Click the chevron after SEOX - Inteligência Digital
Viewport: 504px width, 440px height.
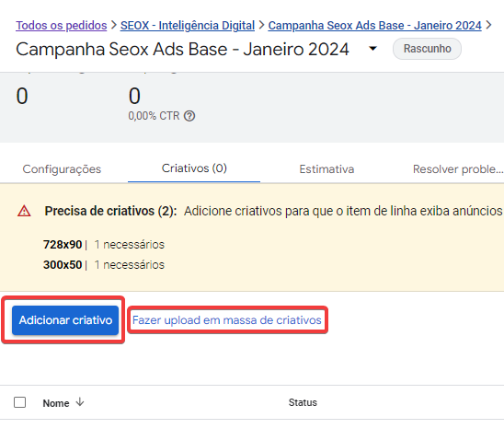coord(261,25)
